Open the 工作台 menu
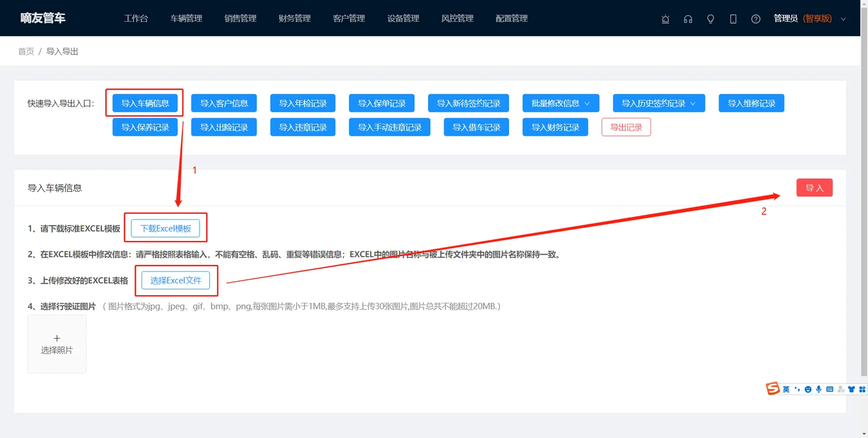This screenshot has width=868, height=438. click(136, 18)
